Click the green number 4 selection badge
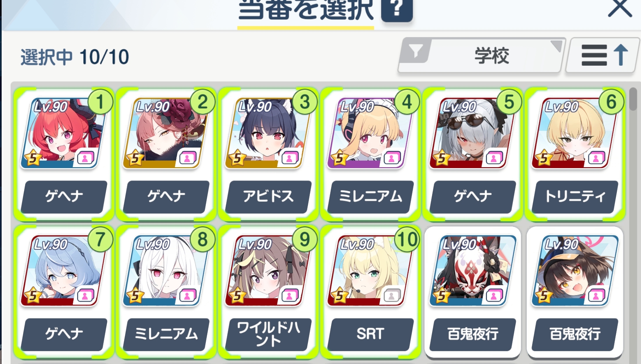This screenshot has width=641, height=364. point(407,102)
